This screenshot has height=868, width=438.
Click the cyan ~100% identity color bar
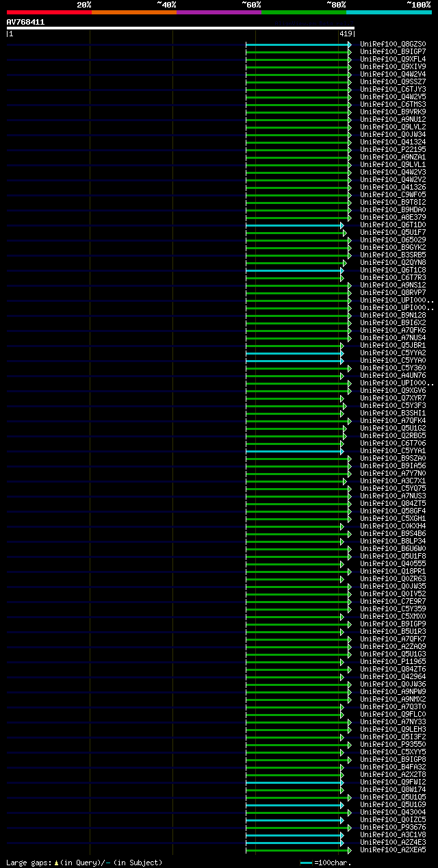click(389, 12)
